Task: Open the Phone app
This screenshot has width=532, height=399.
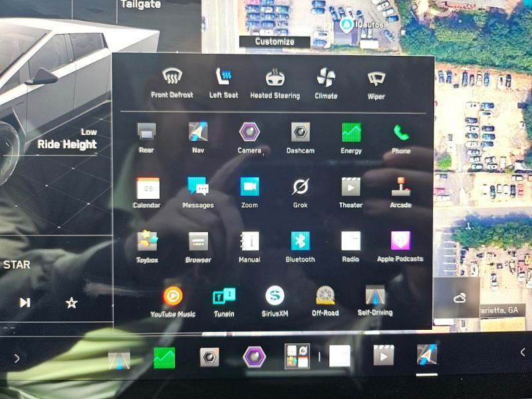Action: coord(401,138)
